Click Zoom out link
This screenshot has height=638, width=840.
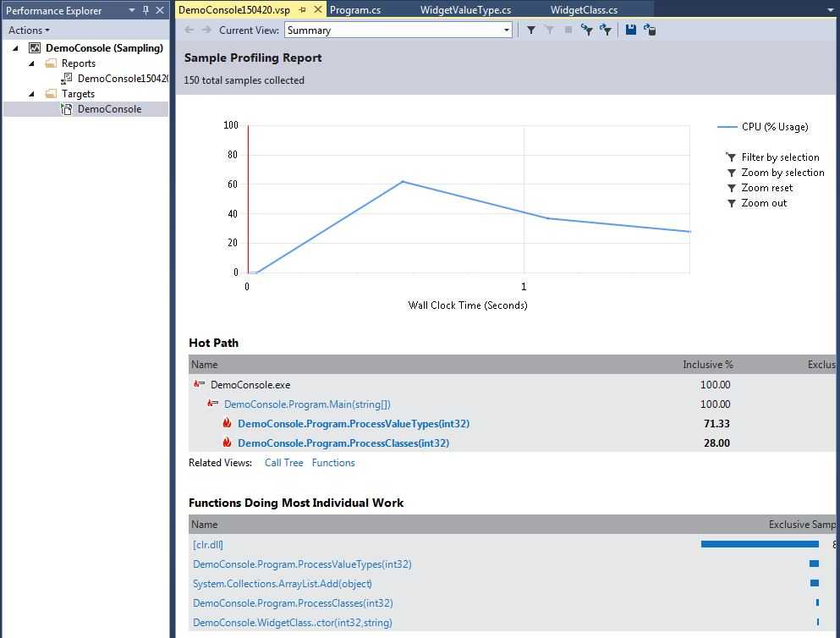[x=764, y=203]
